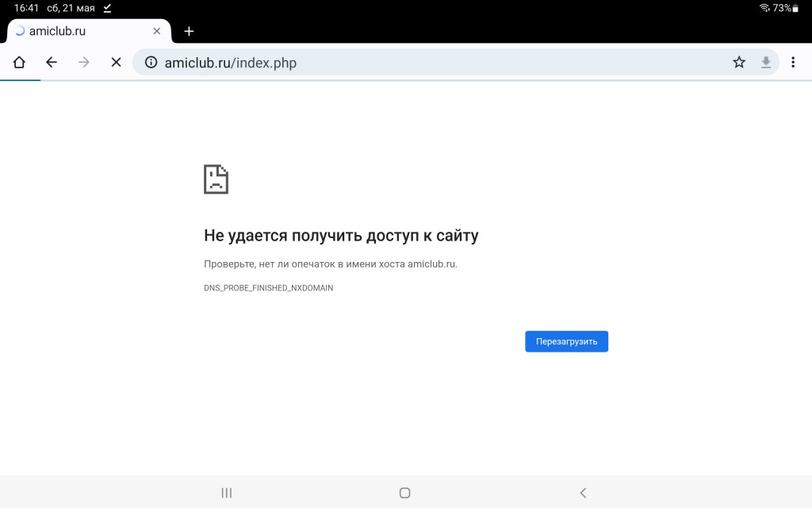Select the amiclub.ru tab
The width and height of the screenshot is (812, 508).
click(x=79, y=31)
